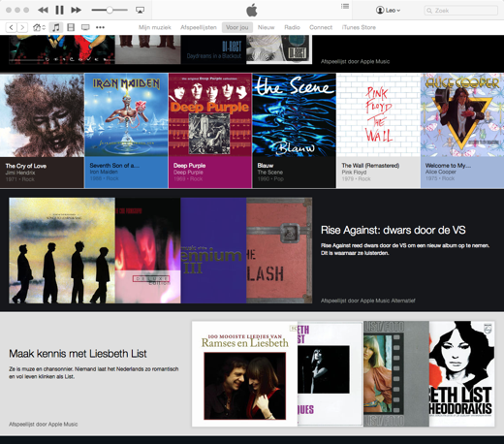Open Pink Floyd The Wall album cover

378,115
